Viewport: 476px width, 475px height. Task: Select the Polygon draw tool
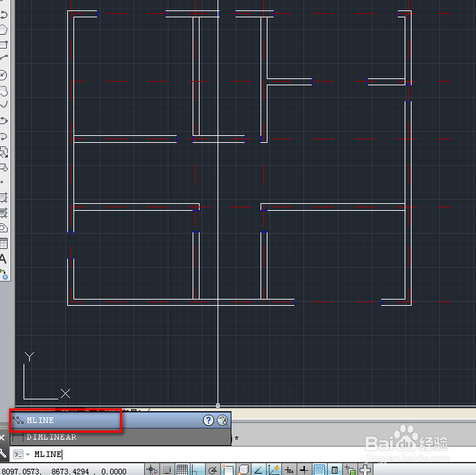pos(3,30)
